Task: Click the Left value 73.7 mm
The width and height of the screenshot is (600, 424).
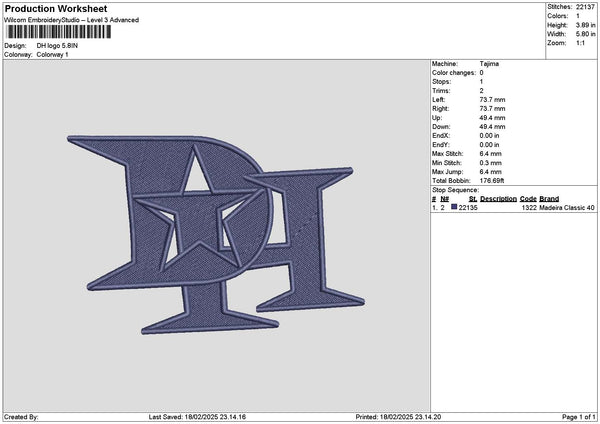Action: point(492,100)
